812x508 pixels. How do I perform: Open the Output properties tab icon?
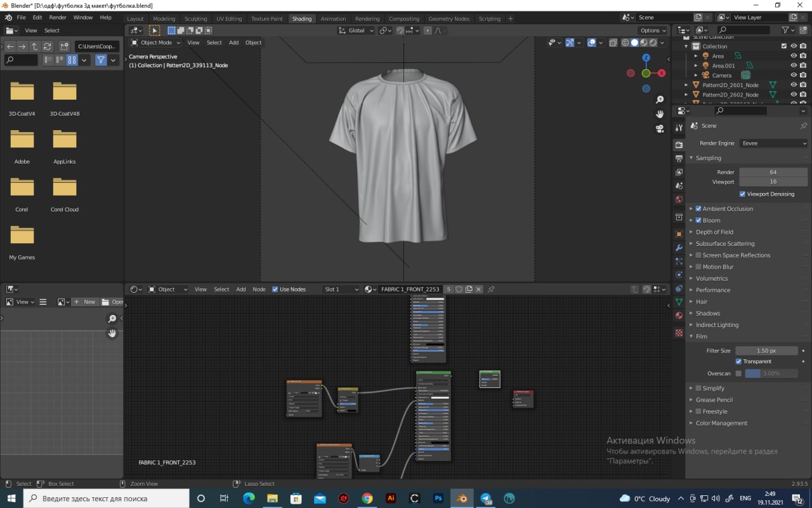(679, 159)
